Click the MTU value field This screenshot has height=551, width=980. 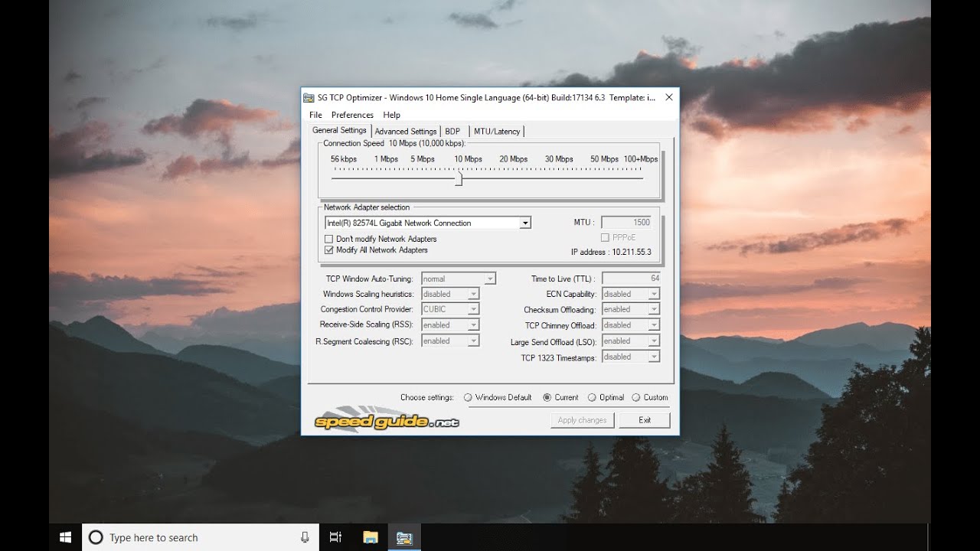click(626, 223)
